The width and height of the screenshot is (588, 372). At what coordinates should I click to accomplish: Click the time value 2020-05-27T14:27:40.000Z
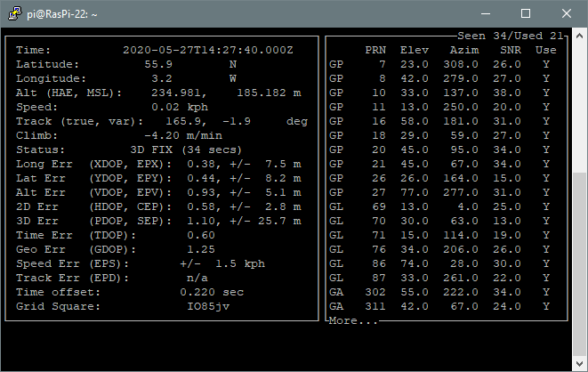coord(208,50)
